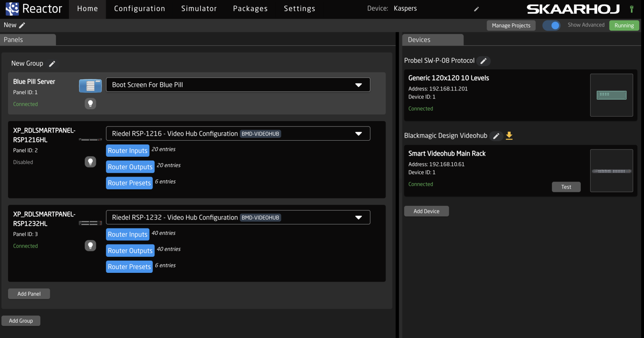Open Router Presets for RSP-1232
The image size is (644, 338).
tap(129, 267)
